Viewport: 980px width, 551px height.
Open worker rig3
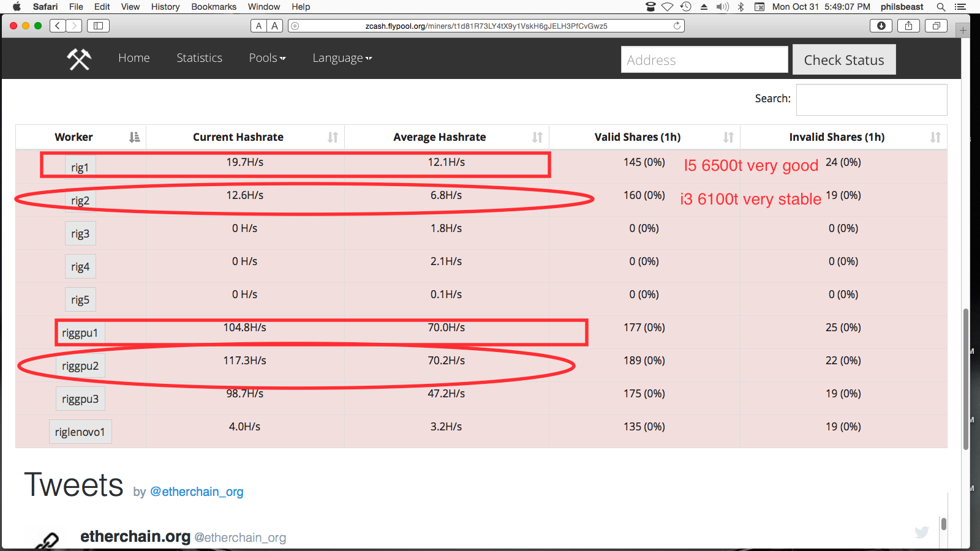tap(80, 233)
